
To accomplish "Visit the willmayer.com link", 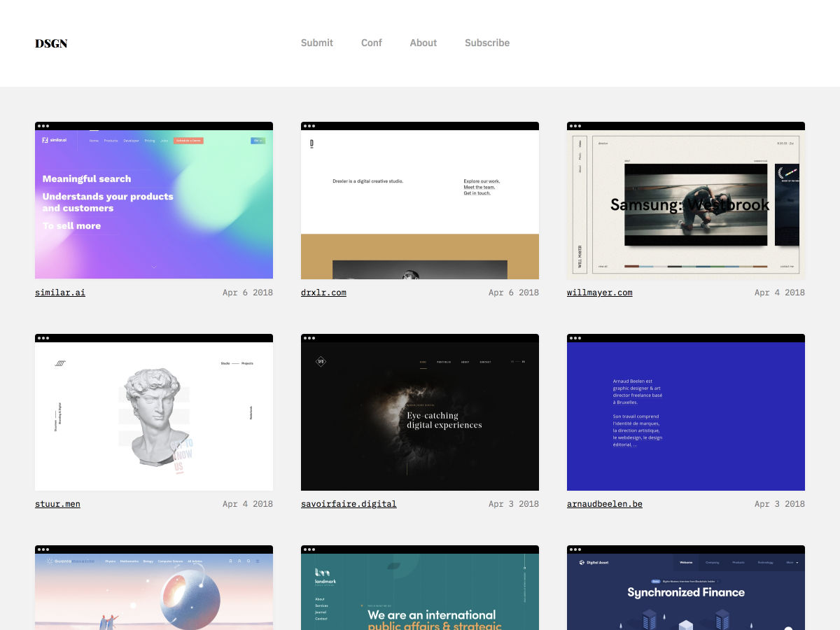I will point(600,293).
